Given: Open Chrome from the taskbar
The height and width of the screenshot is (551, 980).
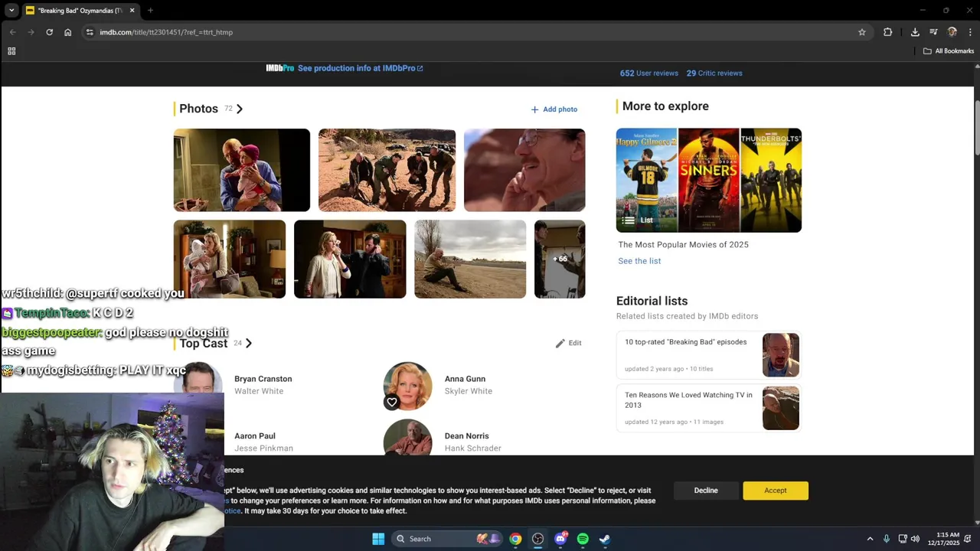Looking at the screenshot, I should (x=515, y=539).
